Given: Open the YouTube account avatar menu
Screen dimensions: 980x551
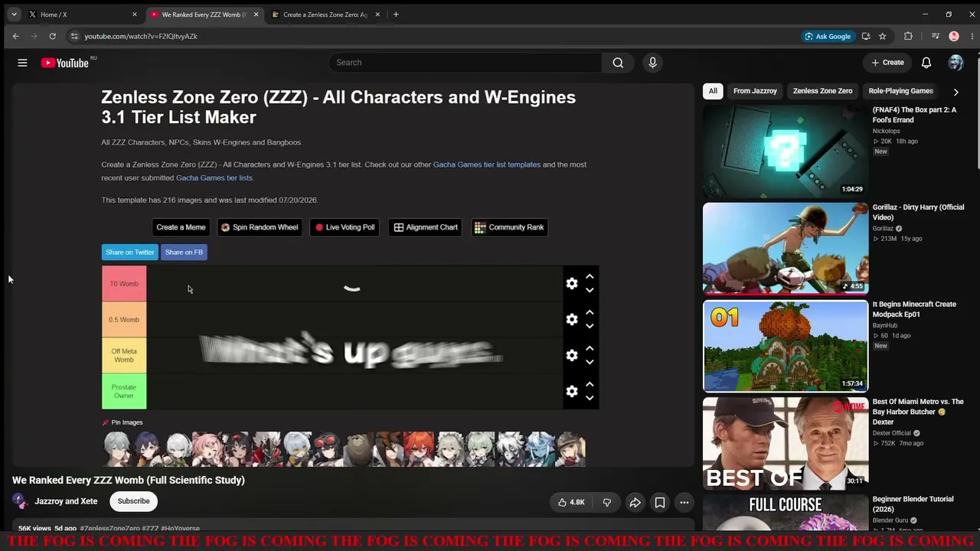Looking at the screenshot, I should tap(955, 63).
